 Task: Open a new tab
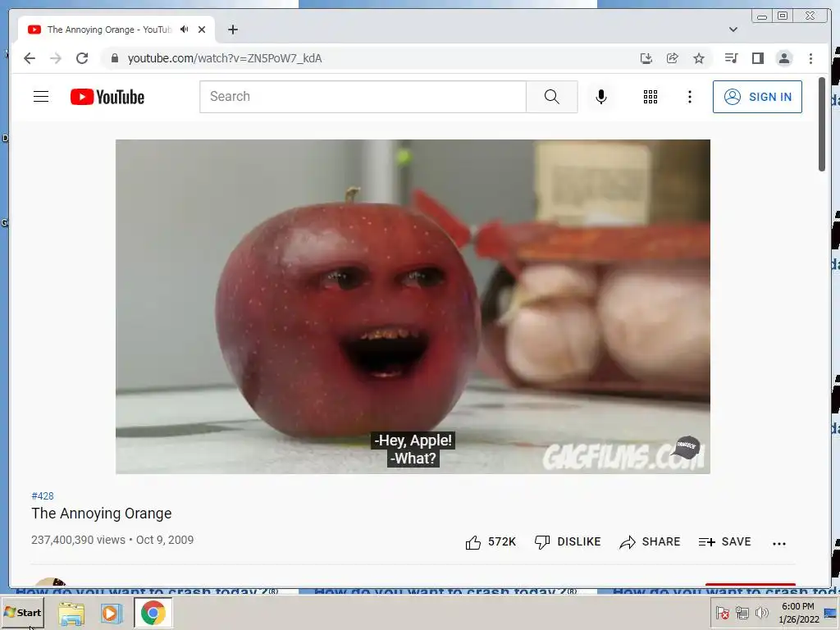coord(232,30)
